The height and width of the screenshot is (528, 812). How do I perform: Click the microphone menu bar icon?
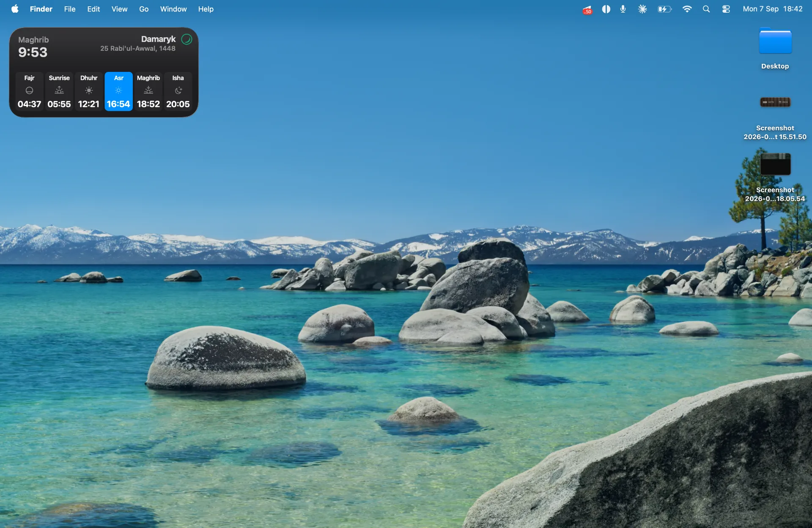point(623,9)
